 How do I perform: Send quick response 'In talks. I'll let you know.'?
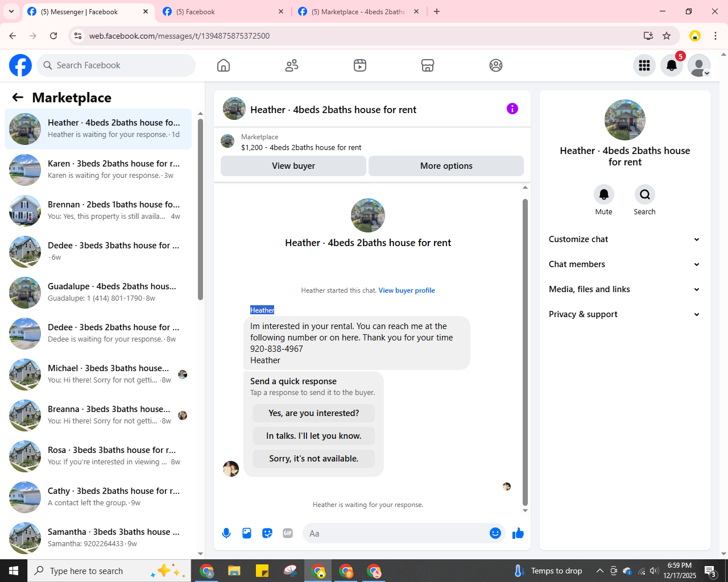(x=314, y=436)
